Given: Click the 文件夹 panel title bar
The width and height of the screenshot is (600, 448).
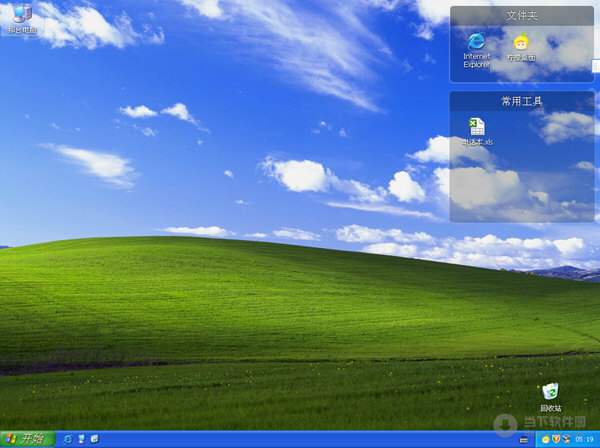Looking at the screenshot, I should pyautogui.click(x=522, y=16).
